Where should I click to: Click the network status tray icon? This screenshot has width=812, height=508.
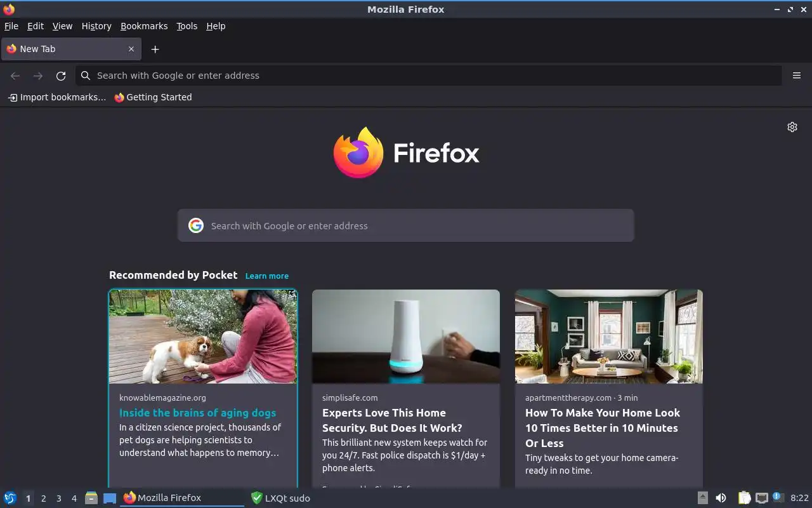click(762, 498)
